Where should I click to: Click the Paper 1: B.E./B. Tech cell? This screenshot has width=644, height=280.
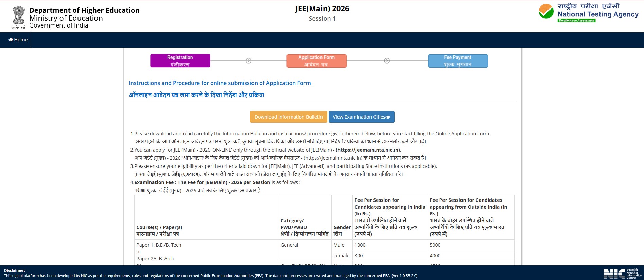tap(159, 245)
